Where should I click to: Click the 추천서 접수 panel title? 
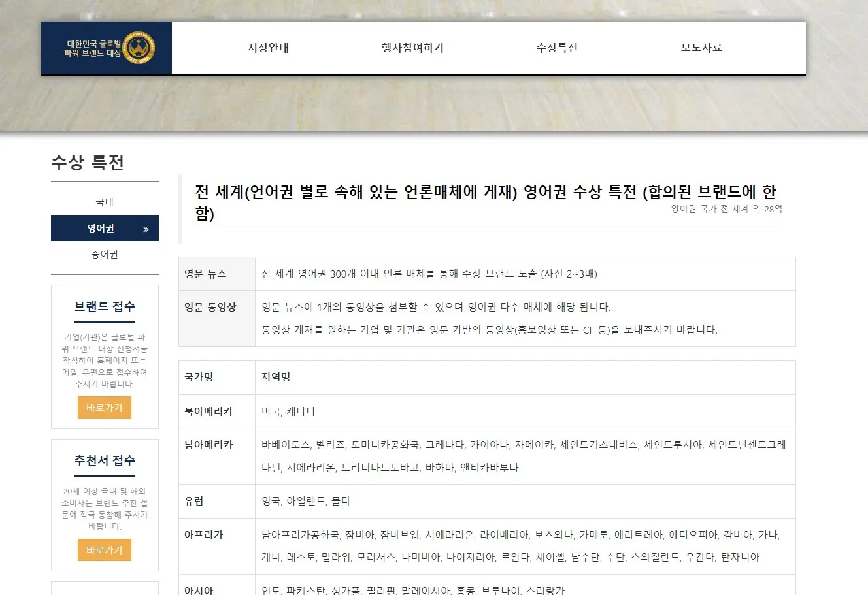click(104, 460)
